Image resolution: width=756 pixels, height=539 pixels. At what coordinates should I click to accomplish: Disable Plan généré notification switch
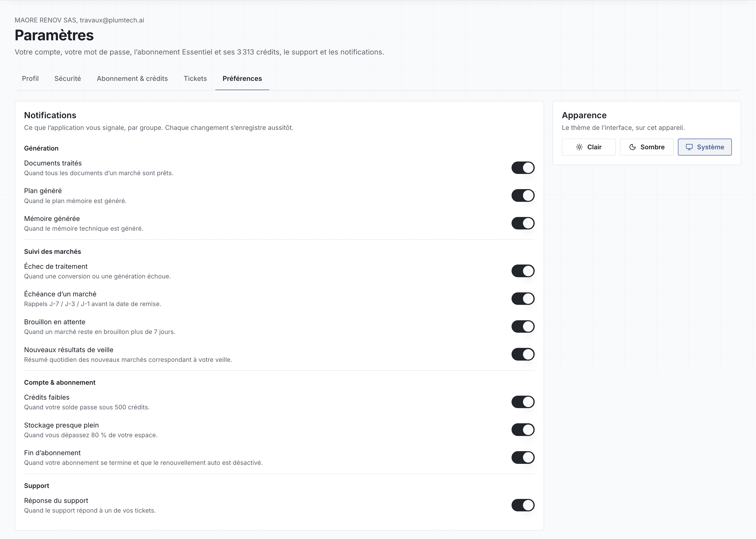(522, 196)
